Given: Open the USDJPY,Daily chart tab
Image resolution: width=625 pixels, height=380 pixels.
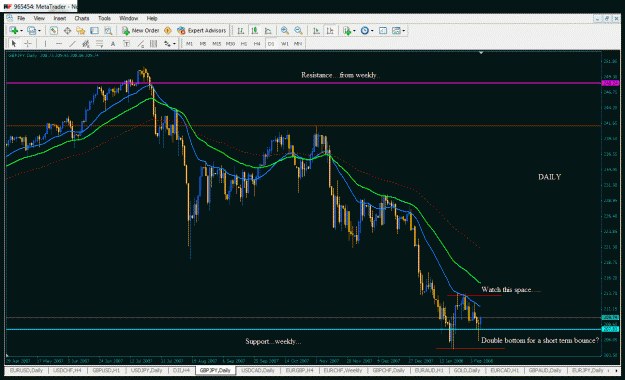Looking at the screenshot, I should pos(146,370).
